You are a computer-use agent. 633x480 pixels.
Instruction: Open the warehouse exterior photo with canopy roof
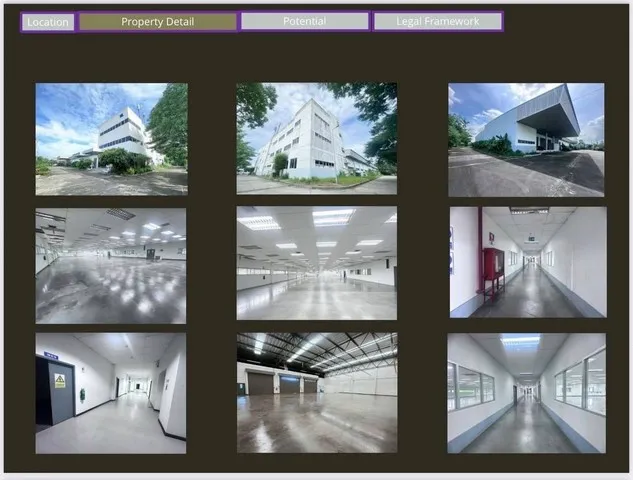point(526,139)
